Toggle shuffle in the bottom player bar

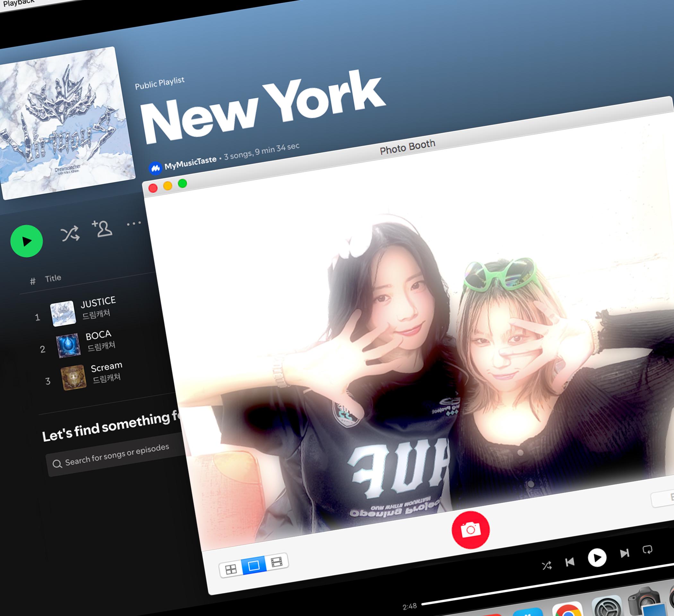coord(547,566)
